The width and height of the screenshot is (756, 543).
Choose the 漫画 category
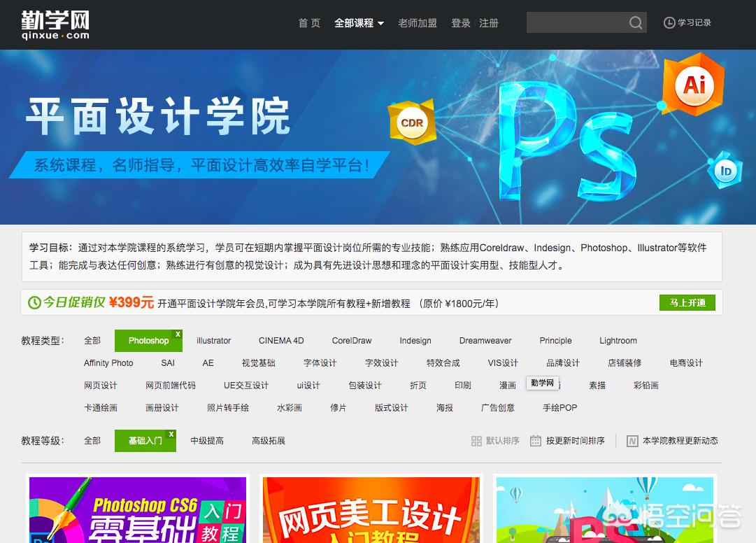tap(508, 386)
